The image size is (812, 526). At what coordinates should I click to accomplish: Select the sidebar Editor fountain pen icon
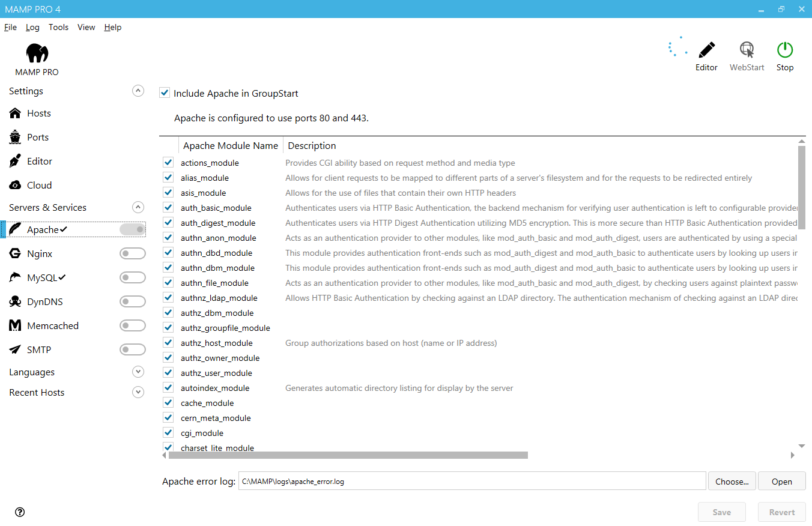tap(15, 161)
